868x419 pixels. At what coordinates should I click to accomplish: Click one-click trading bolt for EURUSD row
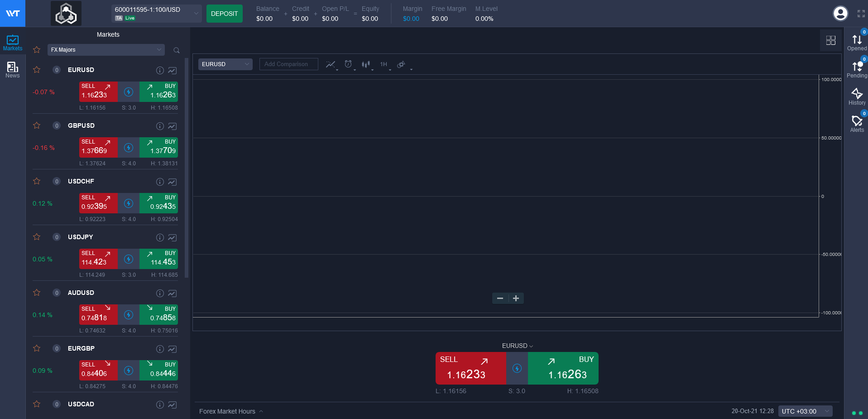tap(129, 92)
